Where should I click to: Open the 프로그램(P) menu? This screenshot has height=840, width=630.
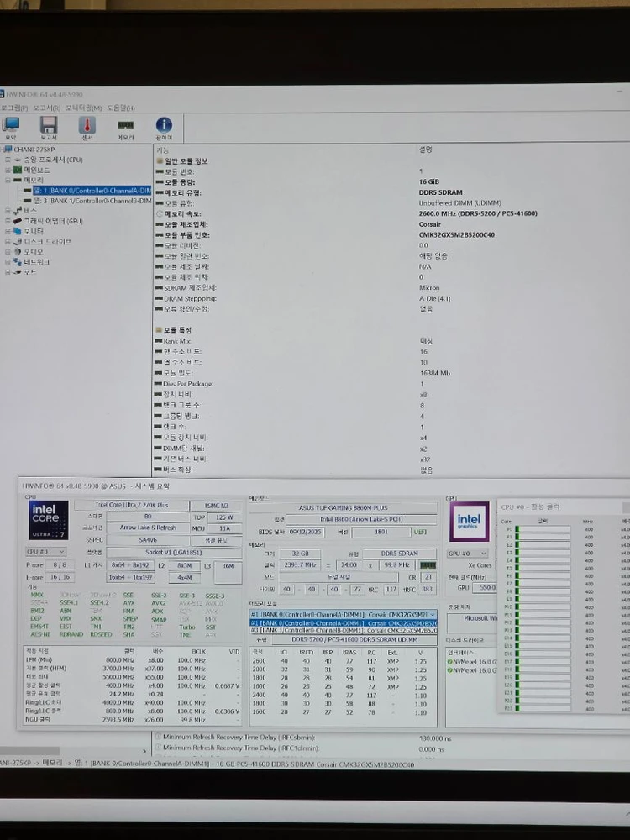14,108
